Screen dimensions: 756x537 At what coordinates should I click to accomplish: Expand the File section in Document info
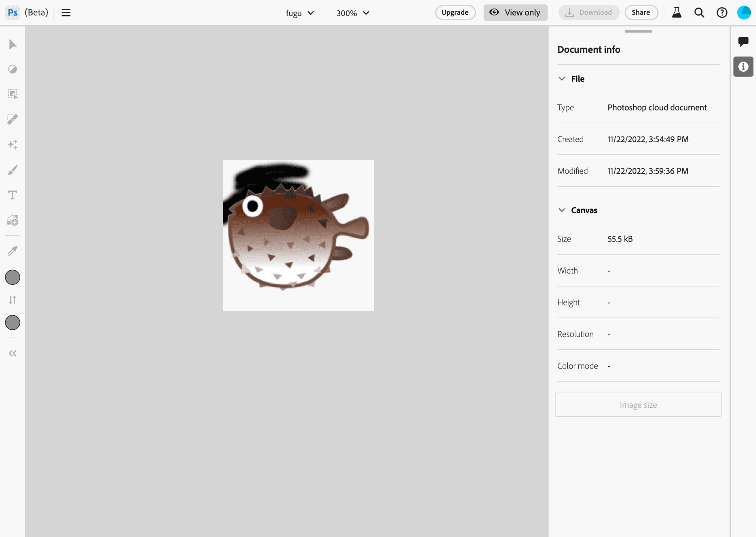click(x=561, y=78)
